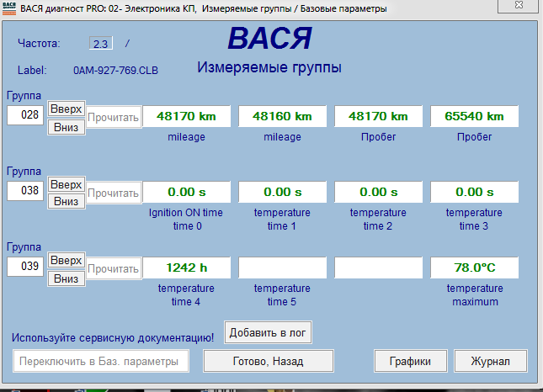Click the temperature maximum label
Viewport: 543px width, 392px height.
pos(475,294)
